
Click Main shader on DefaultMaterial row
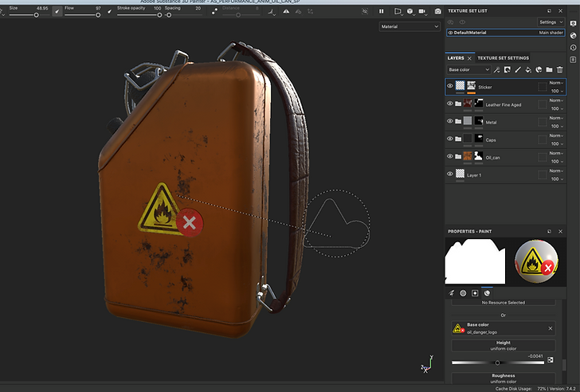[x=551, y=33]
